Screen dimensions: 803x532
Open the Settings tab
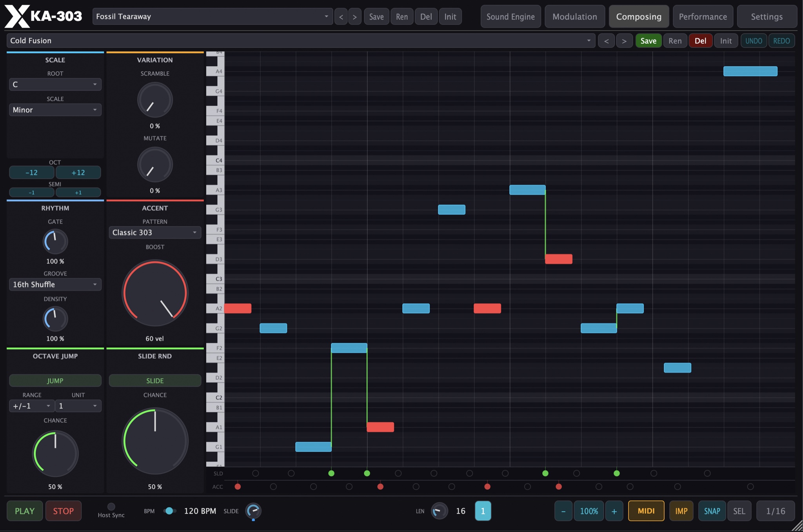[x=767, y=16]
